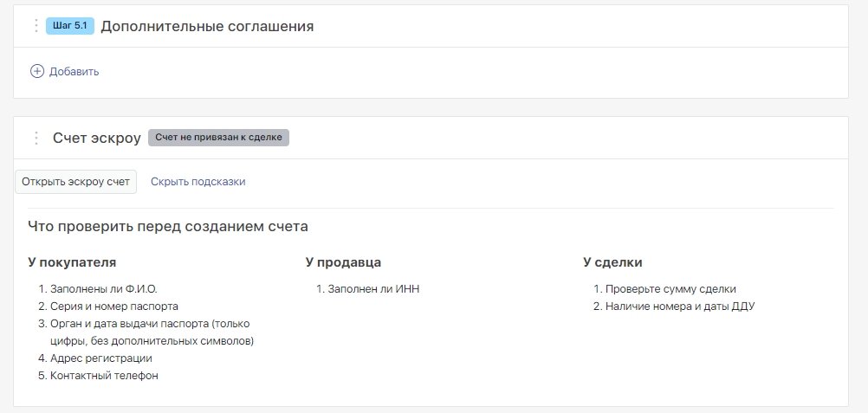Click the У продавца column heading
This screenshot has height=413, width=868.
click(343, 262)
